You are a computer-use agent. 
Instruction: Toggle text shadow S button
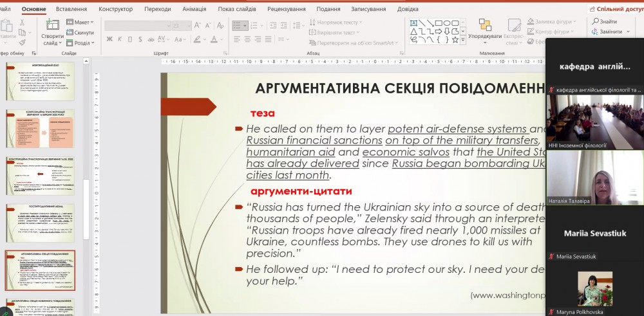tap(140, 39)
